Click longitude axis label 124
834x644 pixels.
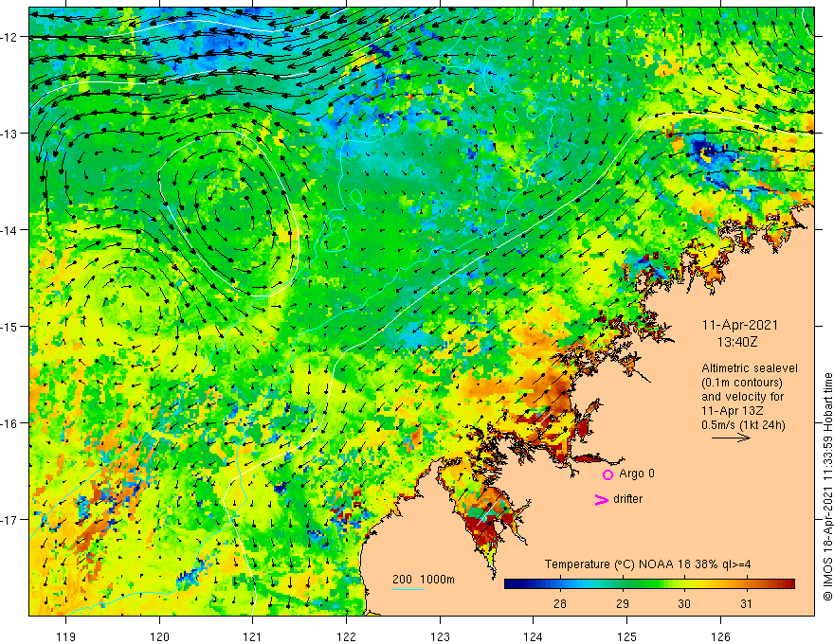(x=533, y=636)
